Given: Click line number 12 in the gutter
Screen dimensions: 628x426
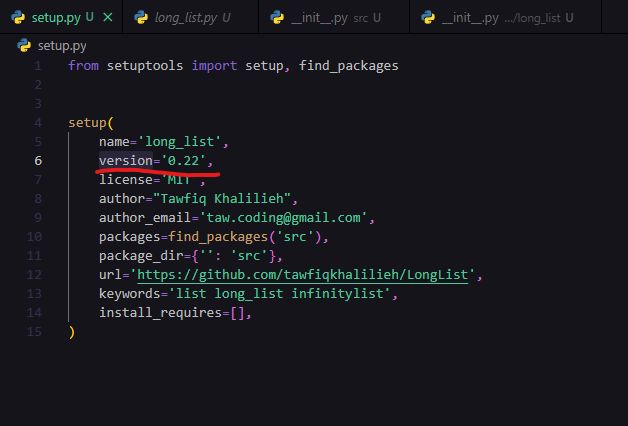Looking at the screenshot, I should pyautogui.click(x=34, y=275).
